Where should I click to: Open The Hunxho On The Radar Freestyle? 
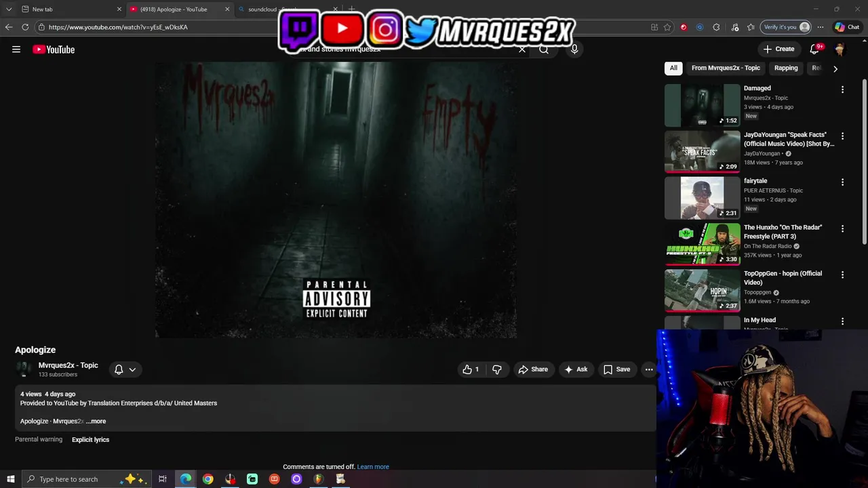tap(783, 232)
